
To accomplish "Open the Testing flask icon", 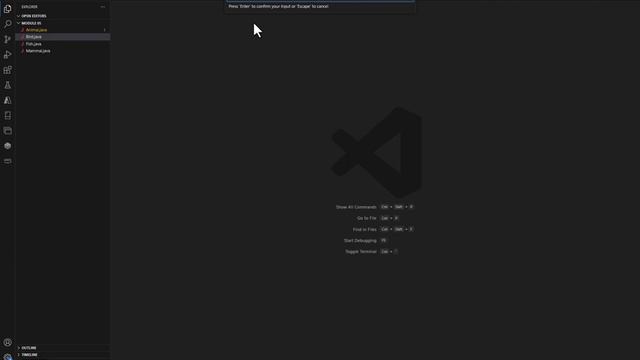I will pyautogui.click(x=7, y=85).
